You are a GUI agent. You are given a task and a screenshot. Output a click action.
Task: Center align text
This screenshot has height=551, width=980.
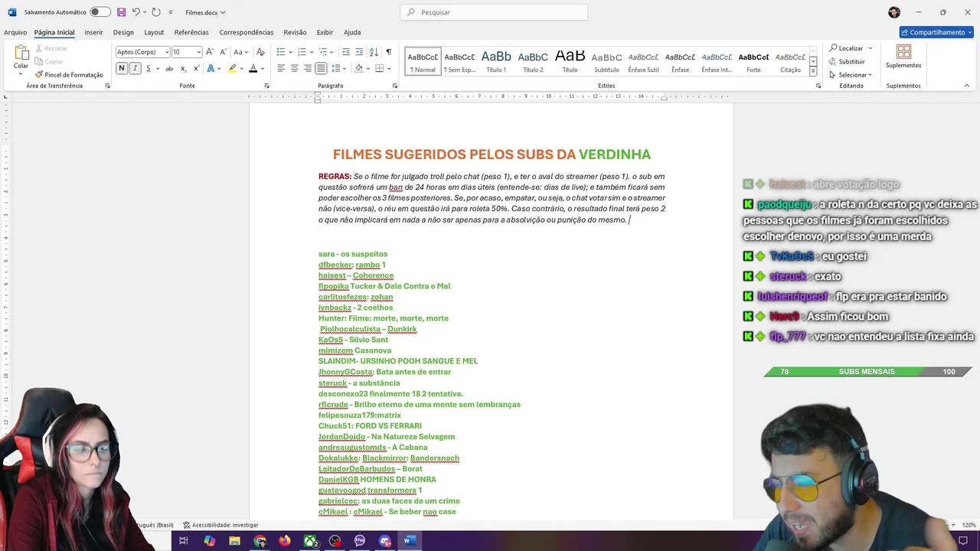(294, 68)
